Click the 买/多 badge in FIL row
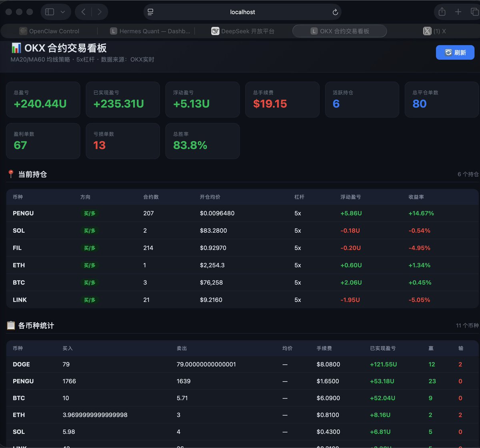The image size is (480, 448). coord(90,248)
